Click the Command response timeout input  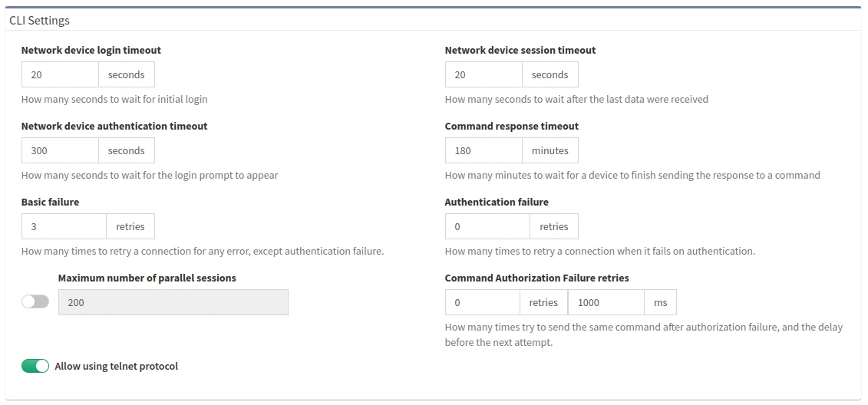click(484, 151)
